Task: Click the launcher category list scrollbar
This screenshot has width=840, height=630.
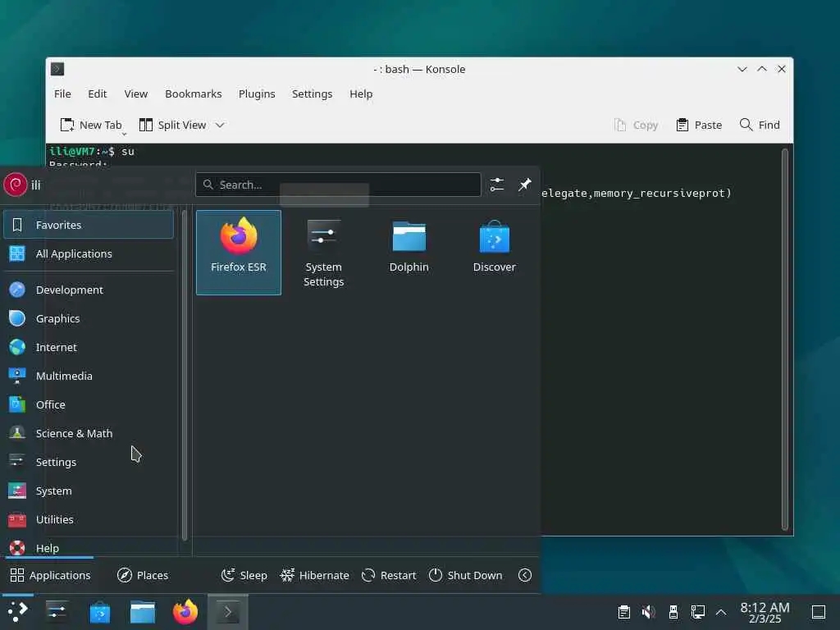Action: (x=185, y=375)
